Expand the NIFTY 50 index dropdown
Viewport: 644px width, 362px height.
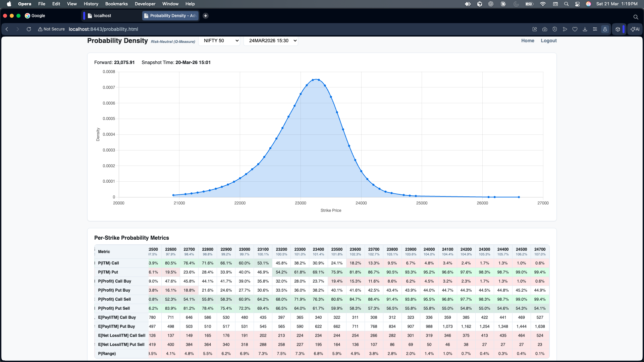point(219,41)
